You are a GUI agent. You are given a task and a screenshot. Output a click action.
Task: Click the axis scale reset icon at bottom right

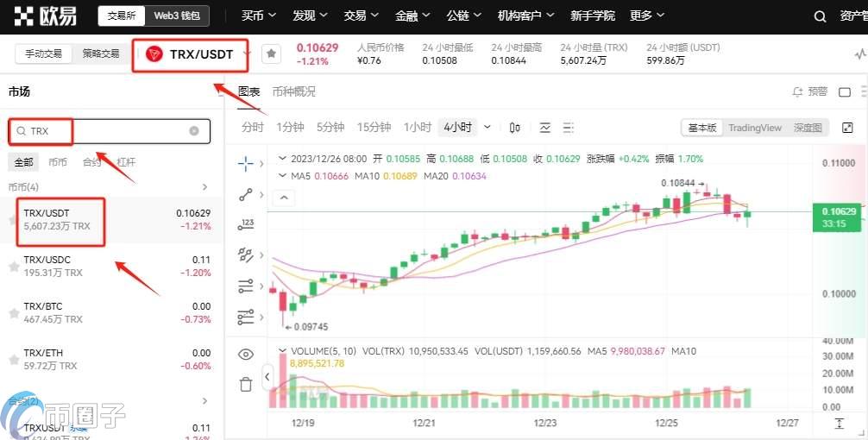coord(840,424)
